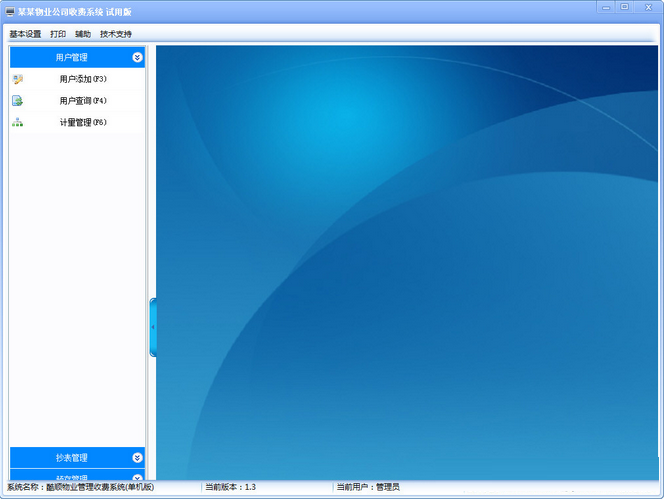Click 系统名称 status bar text
This screenshot has width=665, height=500.
point(81,487)
